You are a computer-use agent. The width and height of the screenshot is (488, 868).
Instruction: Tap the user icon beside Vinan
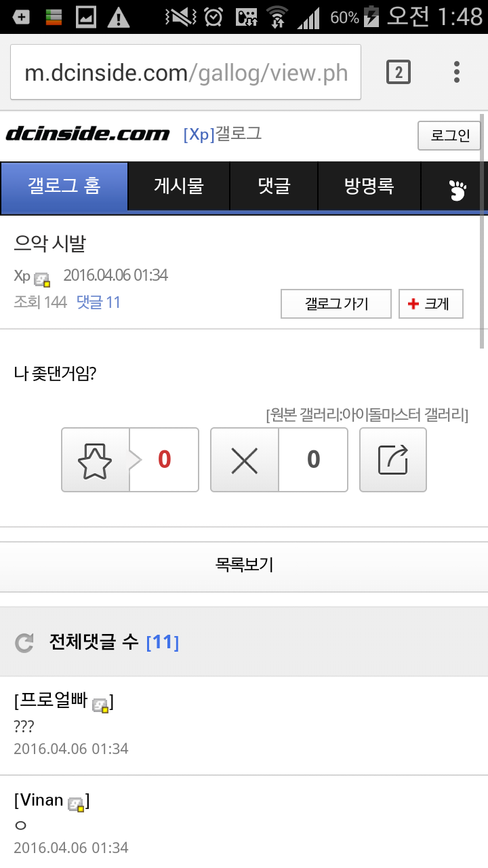[76, 804]
